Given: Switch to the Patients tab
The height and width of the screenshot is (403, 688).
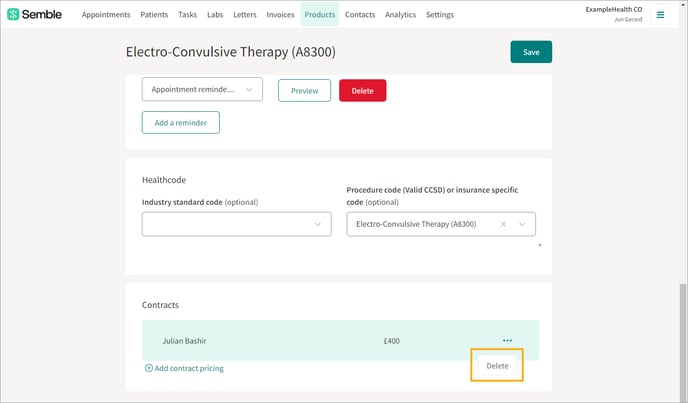Looking at the screenshot, I should pos(154,15).
